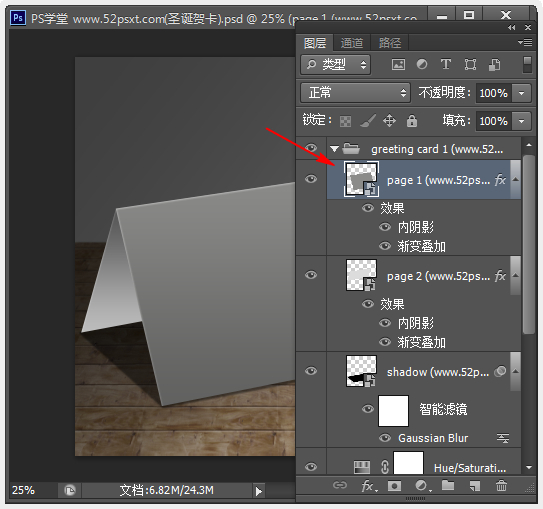Image resolution: width=543 pixels, height=509 pixels.
Task: Click the page 2 layer thumbnail
Action: pyautogui.click(x=361, y=275)
